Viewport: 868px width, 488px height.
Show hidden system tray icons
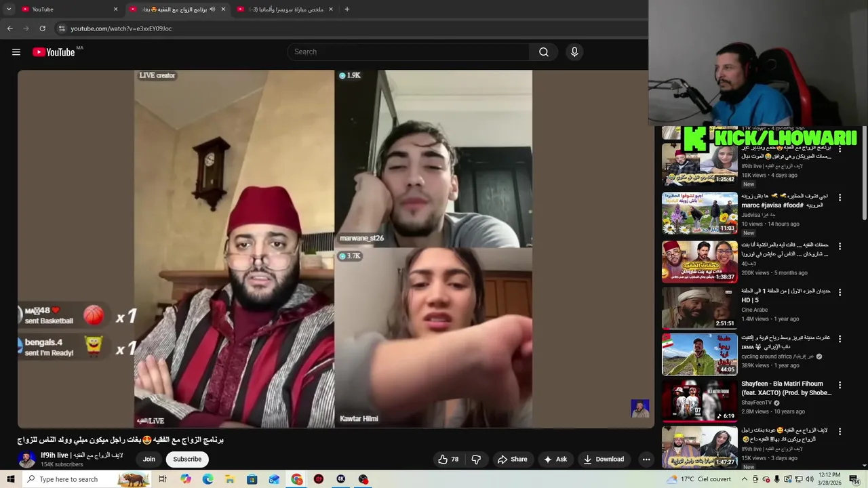tap(745, 479)
